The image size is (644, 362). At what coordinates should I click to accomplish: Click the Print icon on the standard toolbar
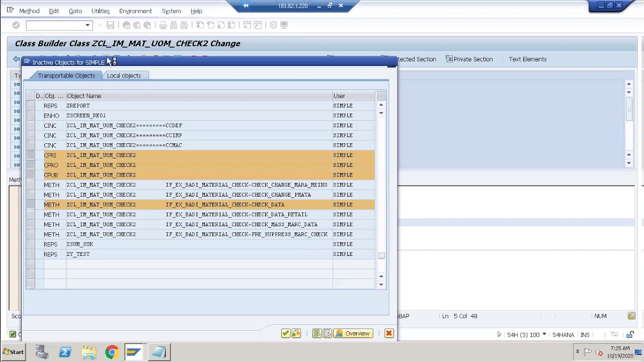(163, 25)
